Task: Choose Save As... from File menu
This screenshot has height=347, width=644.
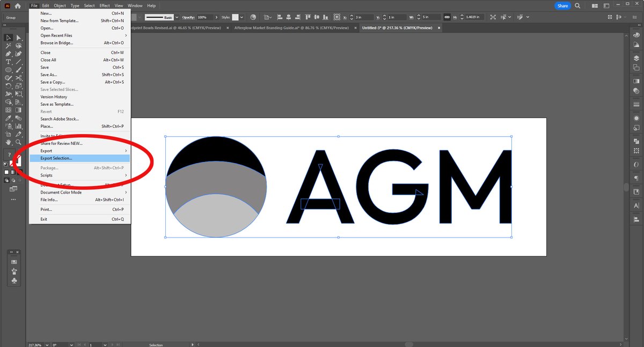Action: [80, 75]
